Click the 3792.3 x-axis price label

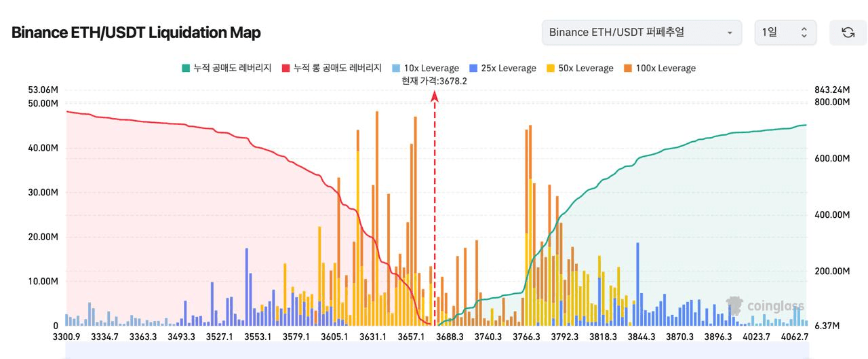pos(564,337)
